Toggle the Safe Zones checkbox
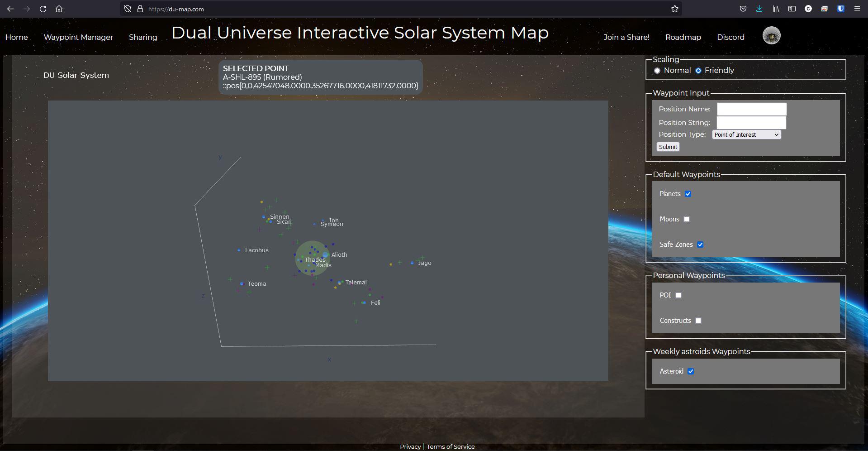868x451 pixels. (x=700, y=245)
